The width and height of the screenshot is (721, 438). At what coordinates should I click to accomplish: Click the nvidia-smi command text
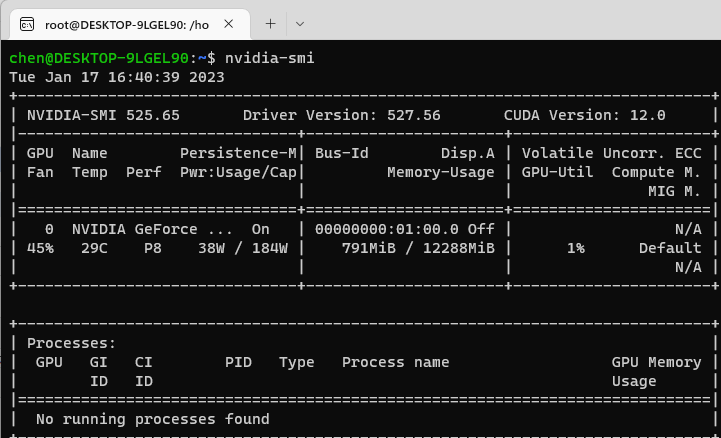point(269,58)
